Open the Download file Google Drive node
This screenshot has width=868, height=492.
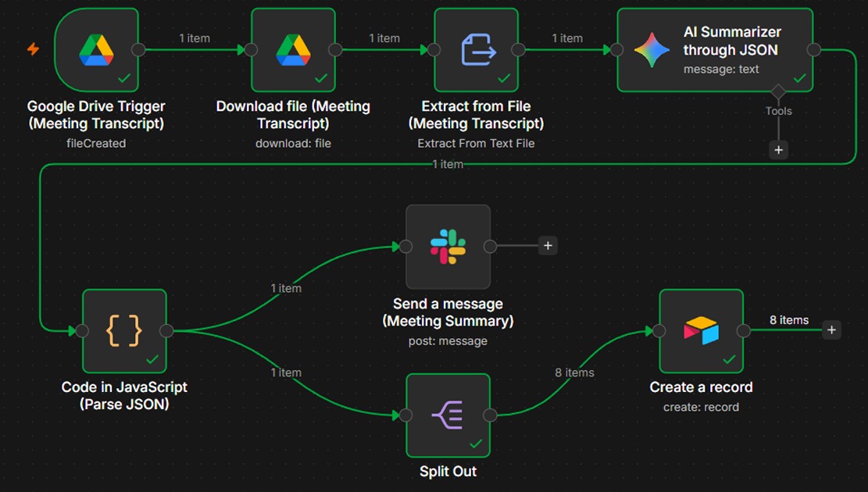(x=294, y=50)
